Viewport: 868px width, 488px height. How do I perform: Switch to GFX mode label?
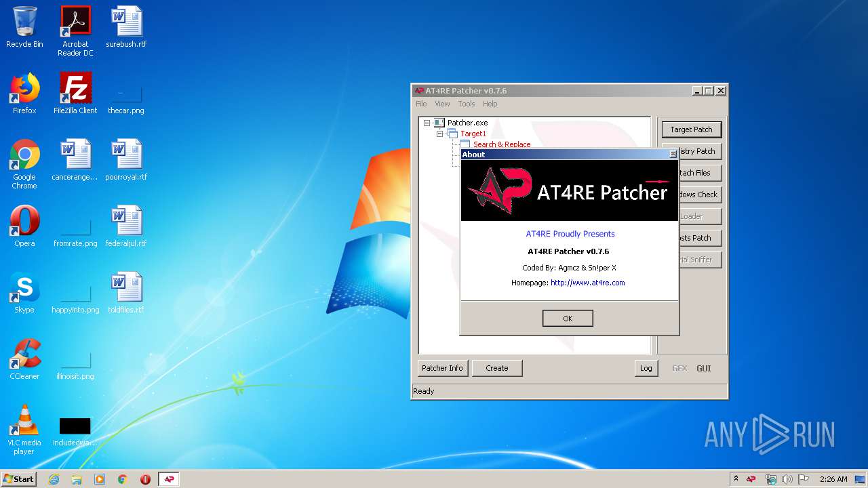(679, 369)
